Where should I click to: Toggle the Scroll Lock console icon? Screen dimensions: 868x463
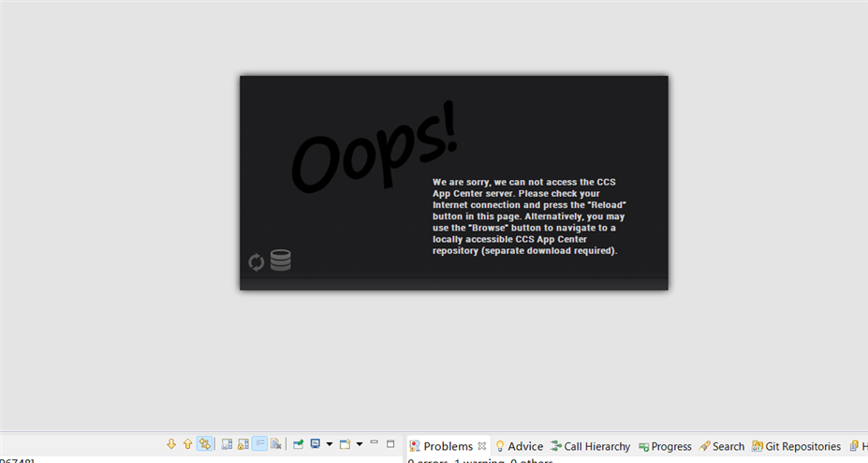pyautogui.click(x=243, y=444)
